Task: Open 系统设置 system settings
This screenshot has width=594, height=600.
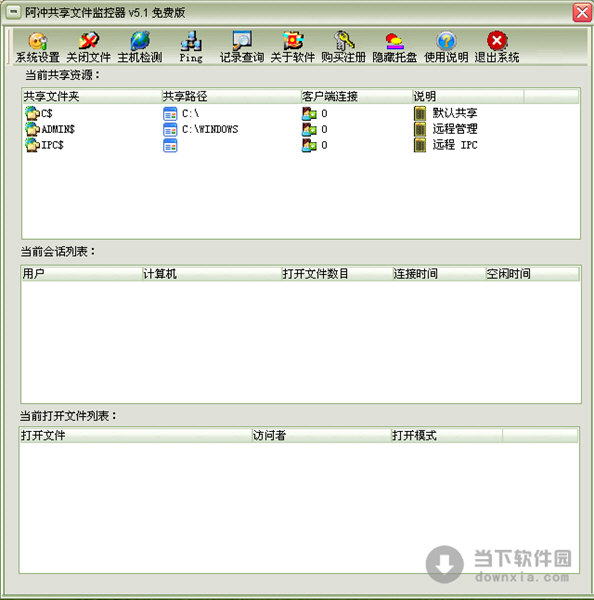Action: point(38,47)
